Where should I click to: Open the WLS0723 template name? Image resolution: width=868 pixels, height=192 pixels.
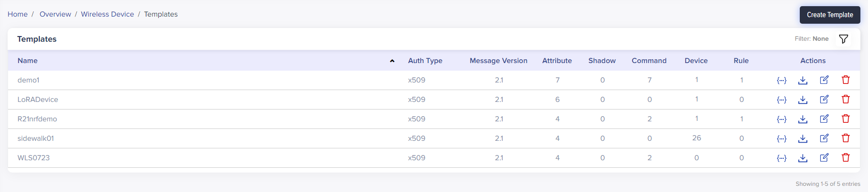pyautogui.click(x=34, y=158)
